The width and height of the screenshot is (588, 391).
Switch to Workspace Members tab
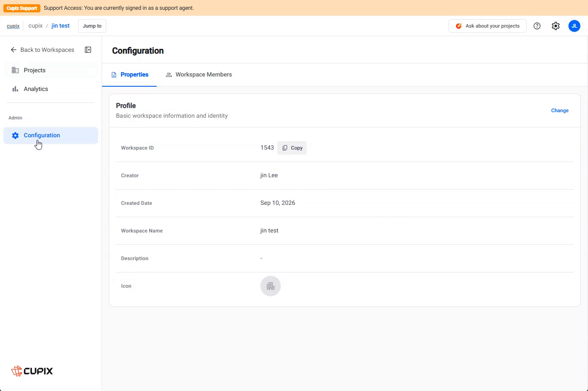click(x=199, y=75)
